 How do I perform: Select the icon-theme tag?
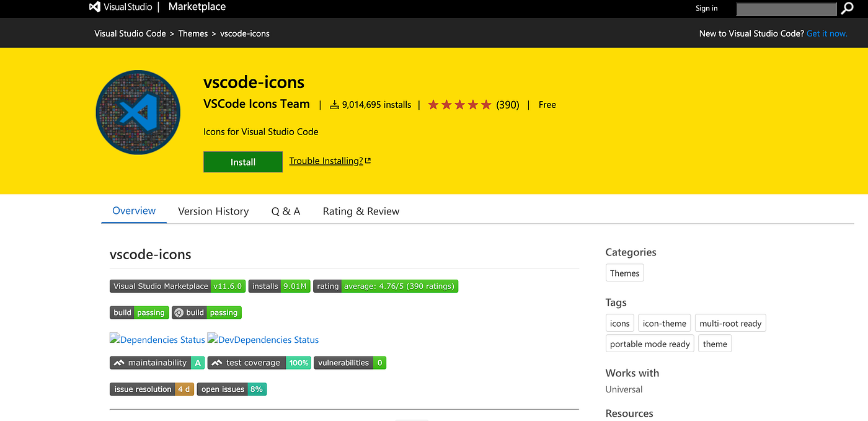pyautogui.click(x=664, y=322)
